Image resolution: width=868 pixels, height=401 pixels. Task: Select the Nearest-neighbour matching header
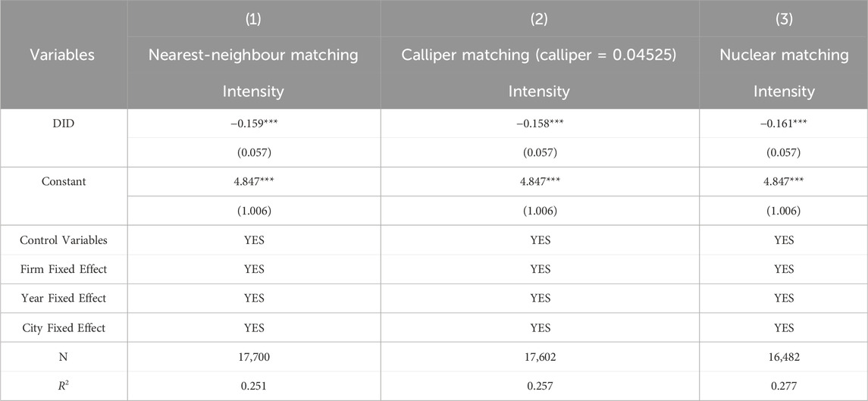tap(253, 55)
